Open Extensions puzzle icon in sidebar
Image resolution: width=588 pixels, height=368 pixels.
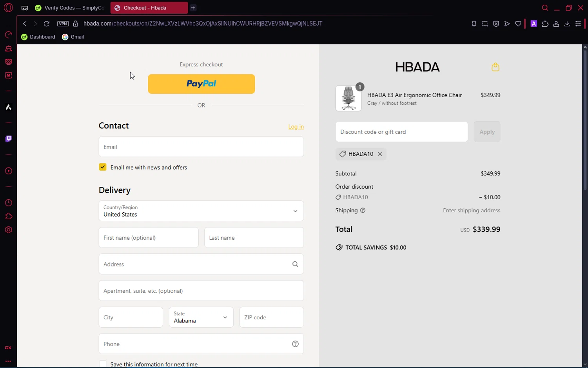(8, 217)
